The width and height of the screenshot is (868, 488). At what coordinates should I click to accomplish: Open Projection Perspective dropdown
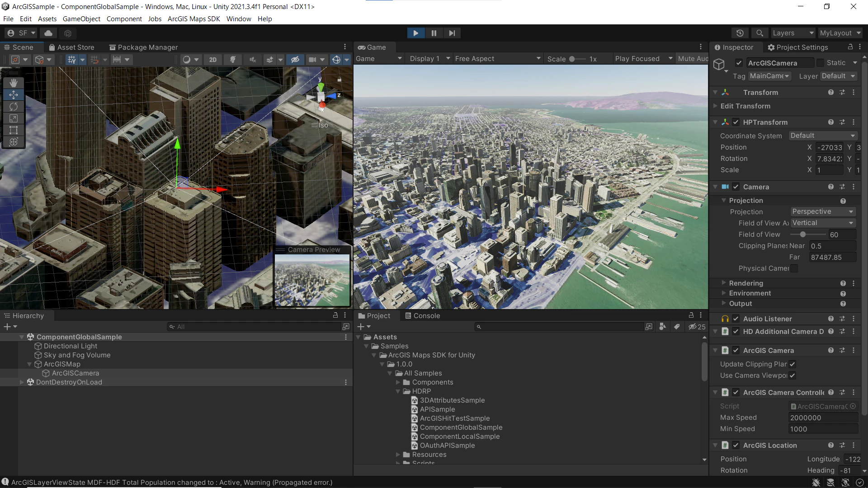click(x=822, y=211)
